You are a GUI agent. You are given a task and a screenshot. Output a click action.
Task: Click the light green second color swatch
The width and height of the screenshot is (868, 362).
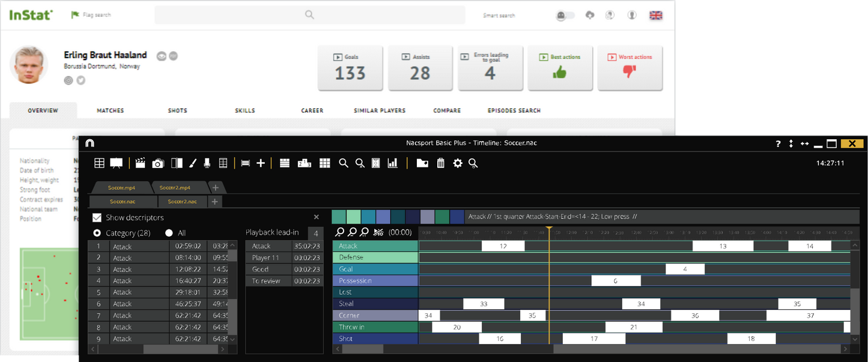point(354,217)
